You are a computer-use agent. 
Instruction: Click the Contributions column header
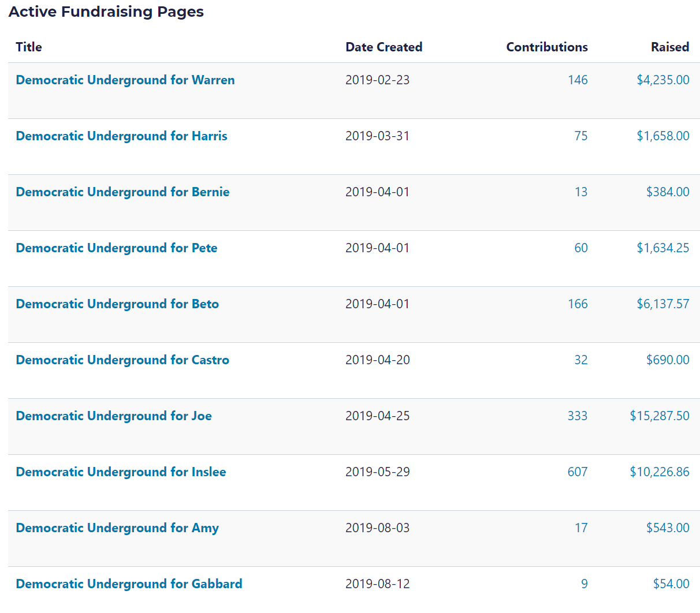pyautogui.click(x=546, y=47)
